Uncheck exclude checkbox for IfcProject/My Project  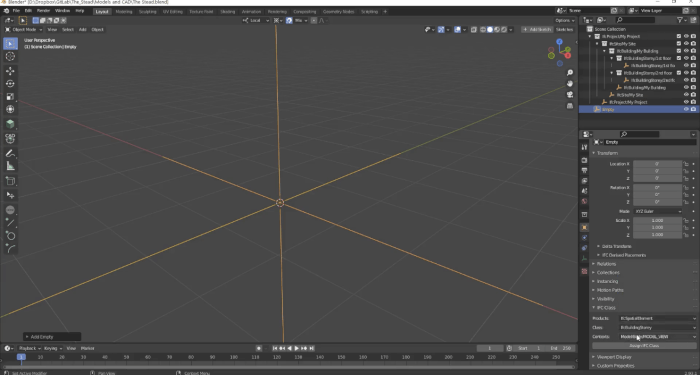click(679, 36)
